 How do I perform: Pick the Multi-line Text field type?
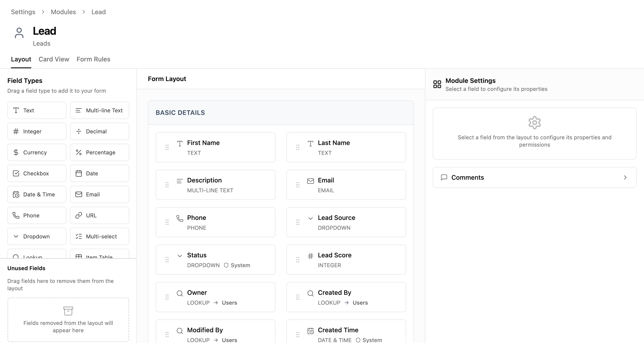click(x=99, y=110)
